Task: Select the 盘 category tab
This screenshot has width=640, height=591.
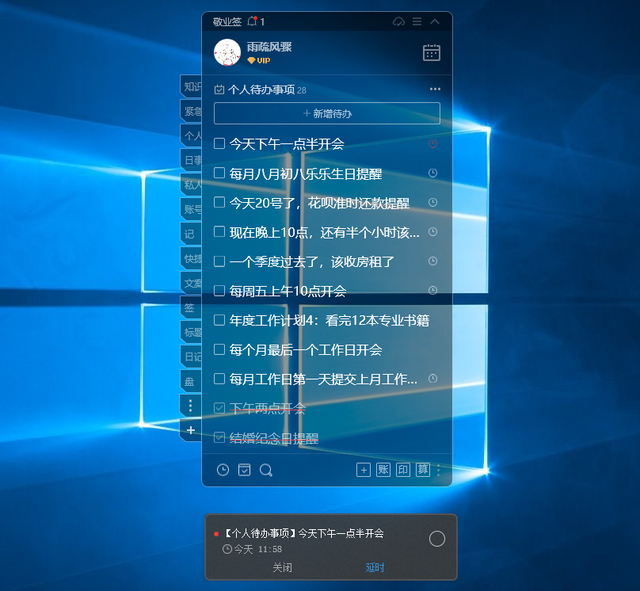Action: tap(191, 381)
